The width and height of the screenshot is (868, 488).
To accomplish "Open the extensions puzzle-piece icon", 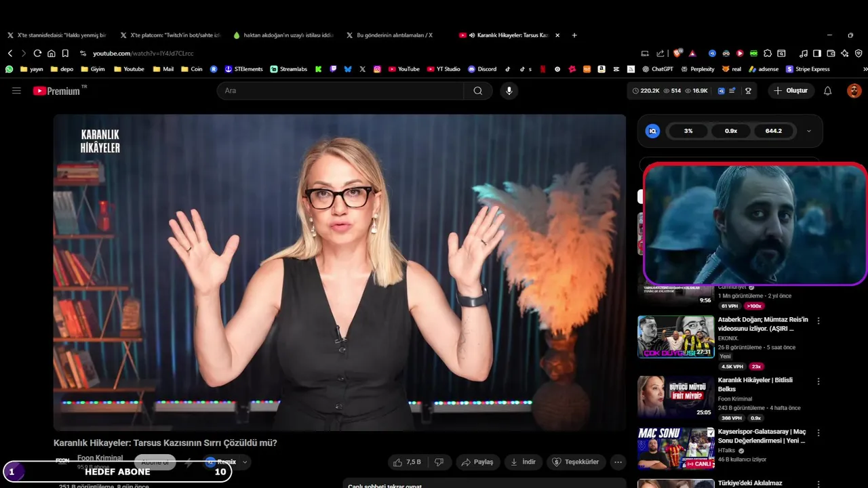I will 768,53.
